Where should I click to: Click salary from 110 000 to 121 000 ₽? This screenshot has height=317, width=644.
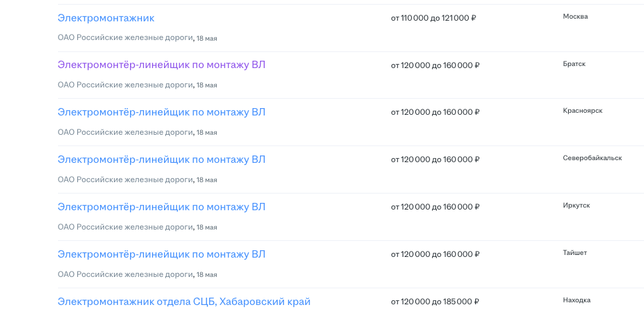(433, 18)
